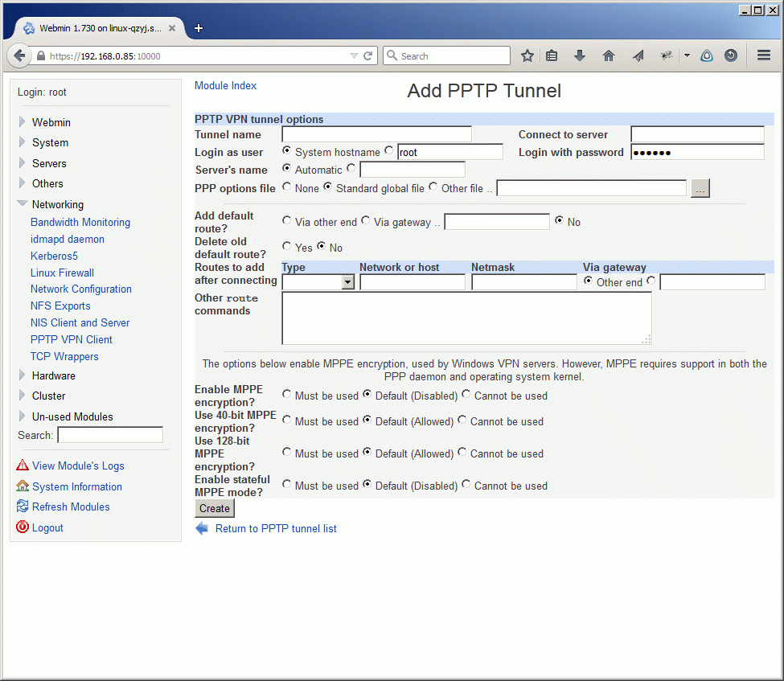Open Kerberos5 module
Image resolution: width=784 pixels, height=681 pixels.
point(54,256)
